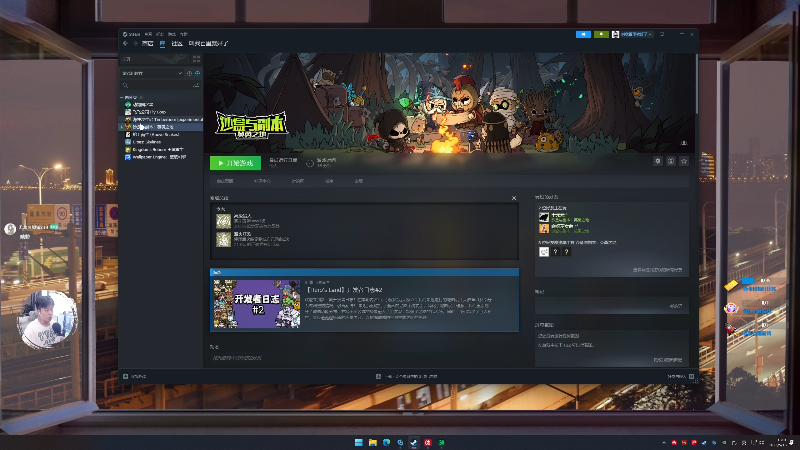Open the username profile tab in navigation
This screenshot has width=800, height=450.
[x=208, y=44]
